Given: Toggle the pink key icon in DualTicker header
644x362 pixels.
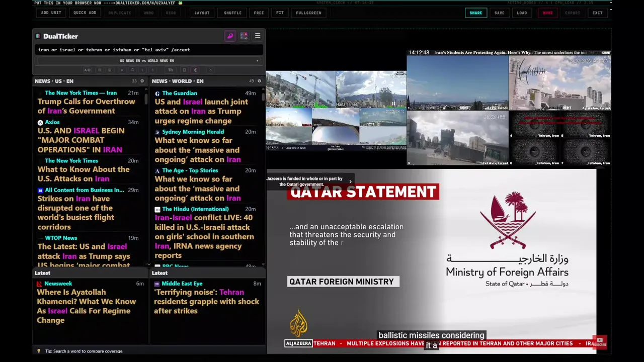Looking at the screenshot, I should pos(230,36).
